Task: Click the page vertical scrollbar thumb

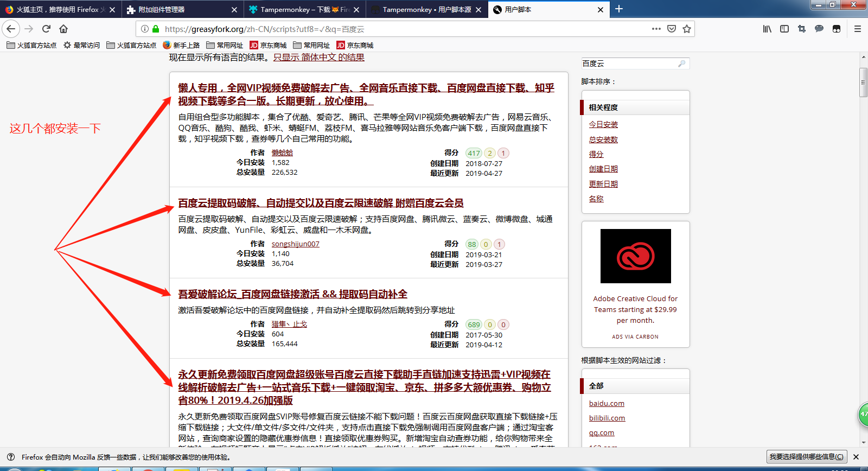Action: [863, 82]
